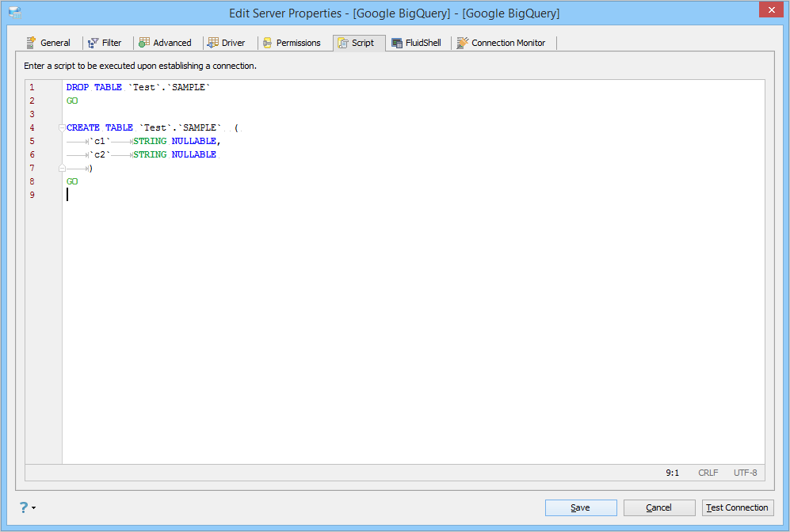The image size is (790, 532).
Task: Click the CREATE keyword on line 4
Action: (x=83, y=127)
